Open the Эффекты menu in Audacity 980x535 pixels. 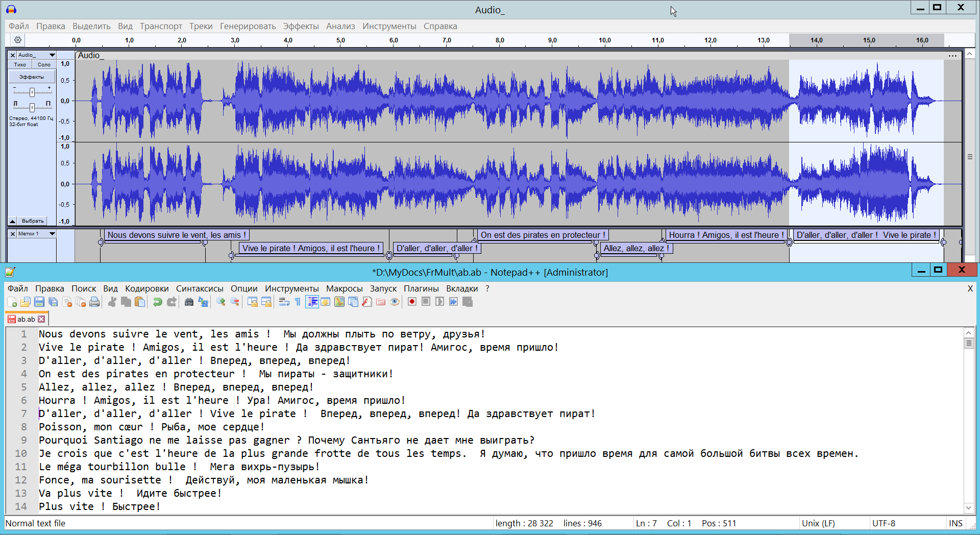pyautogui.click(x=301, y=26)
